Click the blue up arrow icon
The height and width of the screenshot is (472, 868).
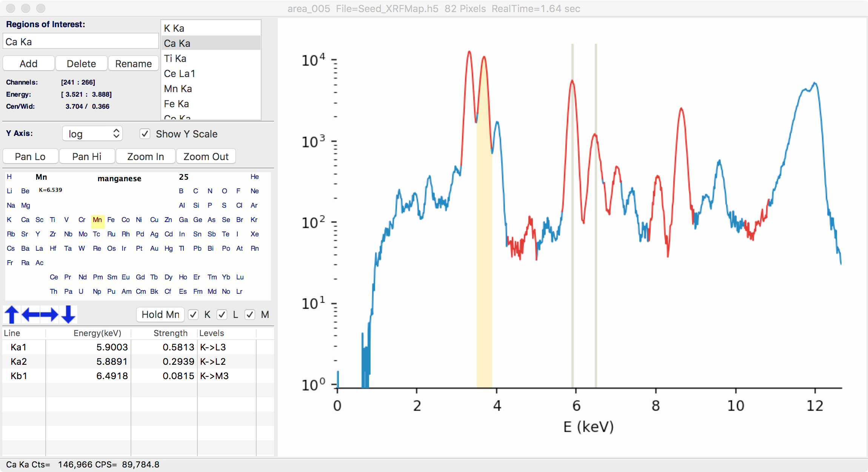pyautogui.click(x=12, y=315)
